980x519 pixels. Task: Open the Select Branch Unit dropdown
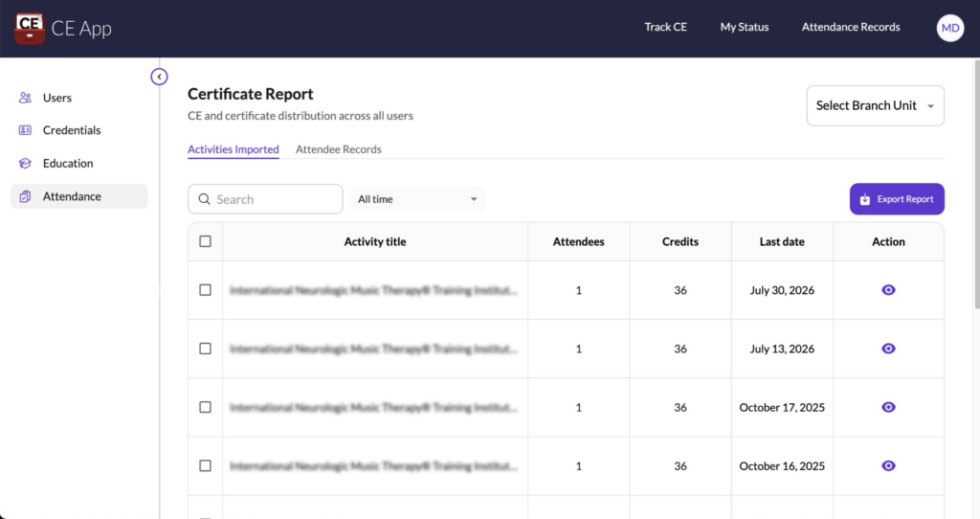875,105
